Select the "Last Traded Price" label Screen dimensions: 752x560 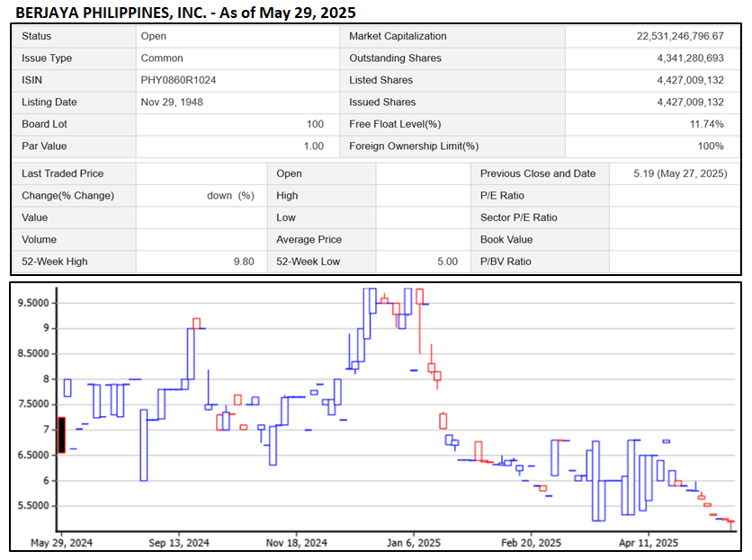tap(62, 173)
